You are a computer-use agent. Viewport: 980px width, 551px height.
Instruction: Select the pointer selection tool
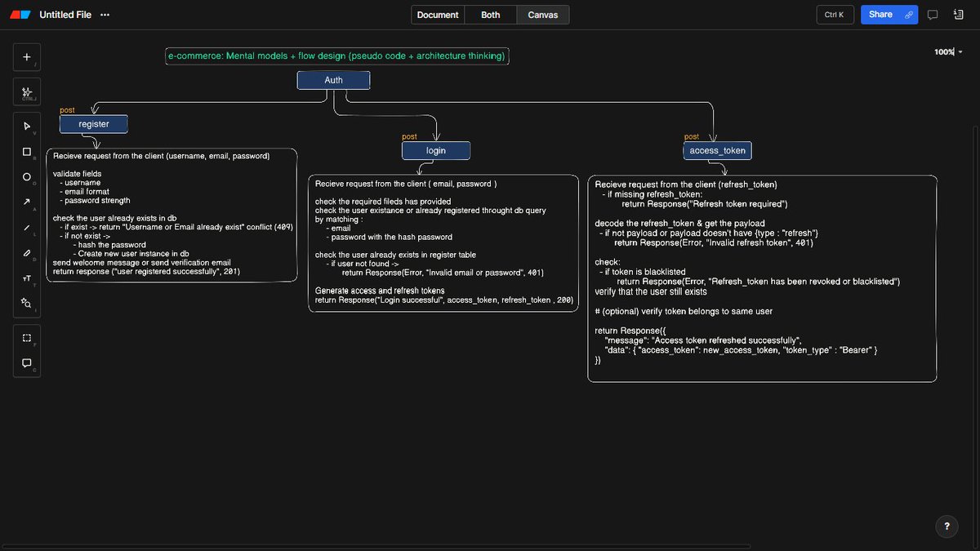point(27,126)
